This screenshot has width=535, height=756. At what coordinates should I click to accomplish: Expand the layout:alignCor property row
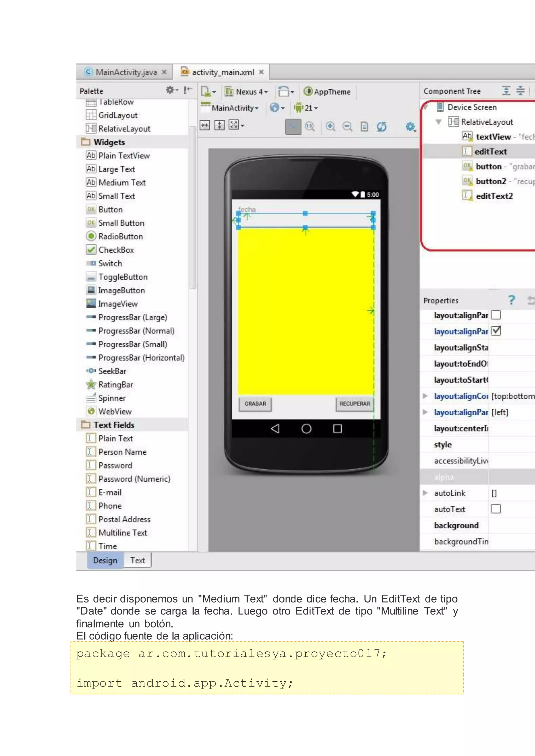[x=425, y=396]
